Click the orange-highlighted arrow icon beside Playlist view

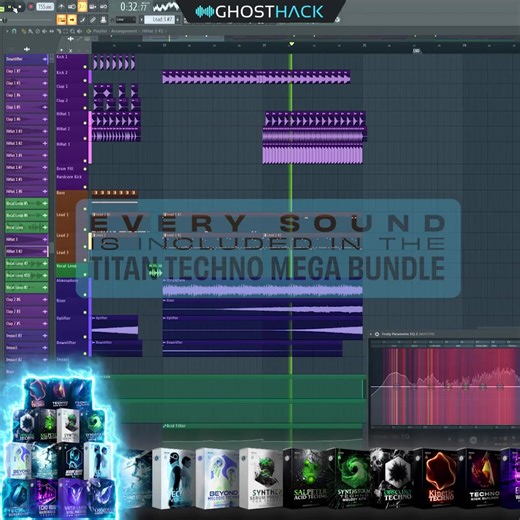coord(72,20)
